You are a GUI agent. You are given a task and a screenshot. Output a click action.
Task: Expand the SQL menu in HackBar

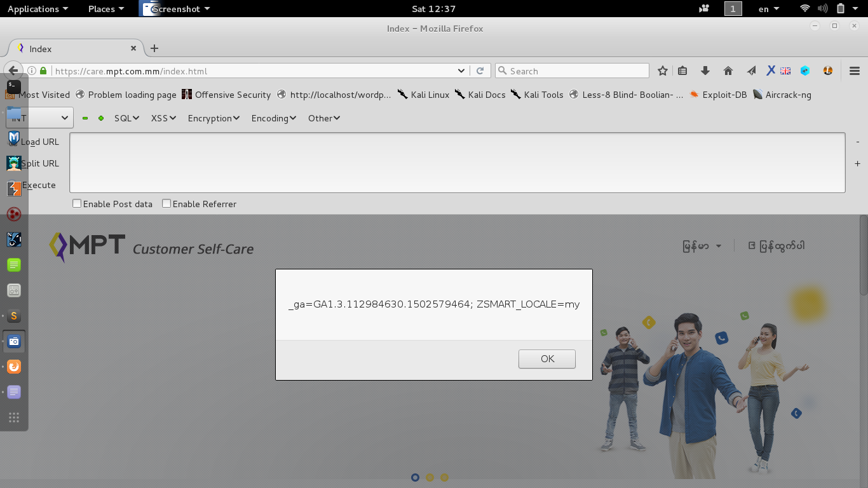pos(126,118)
